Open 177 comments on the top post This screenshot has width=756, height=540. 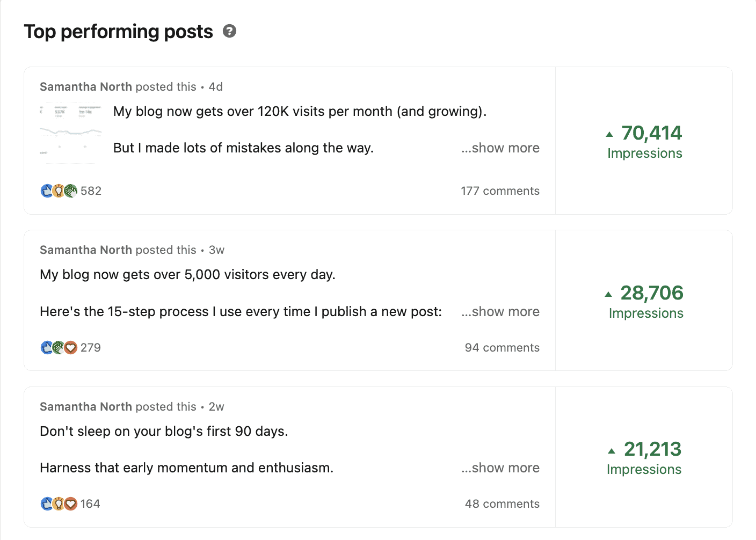click(500, 191)
